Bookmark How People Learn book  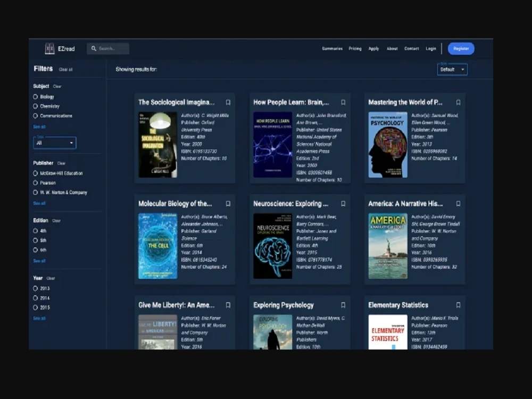(x=343, y=102)
